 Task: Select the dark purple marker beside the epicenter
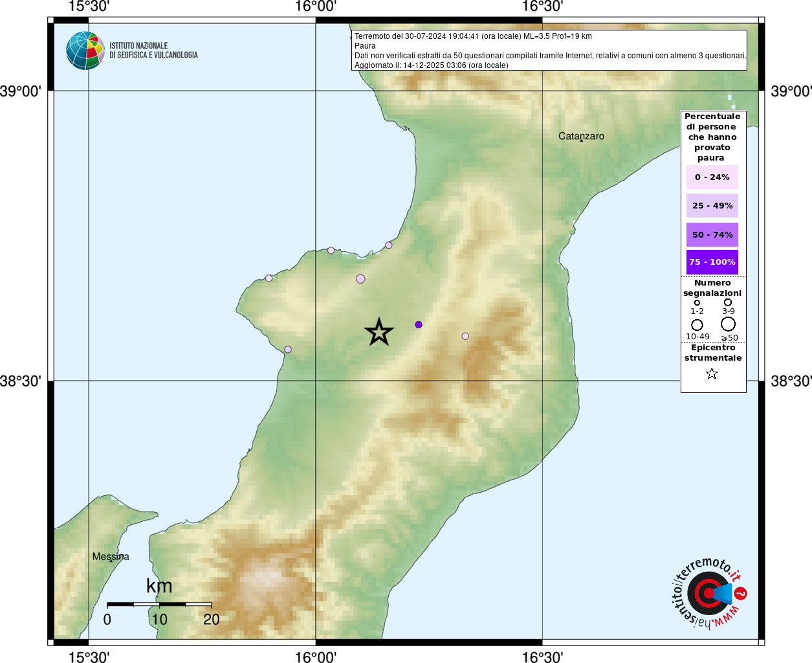[419, 324]
